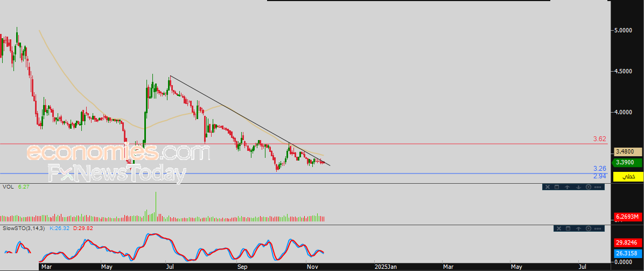Click the first Jul date axis label

point(169,267)
